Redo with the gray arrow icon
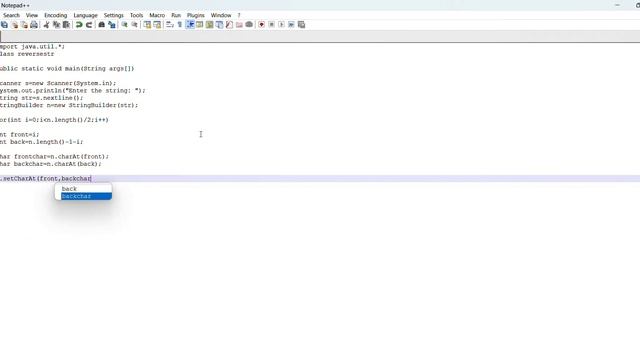 tap(89, 24)
